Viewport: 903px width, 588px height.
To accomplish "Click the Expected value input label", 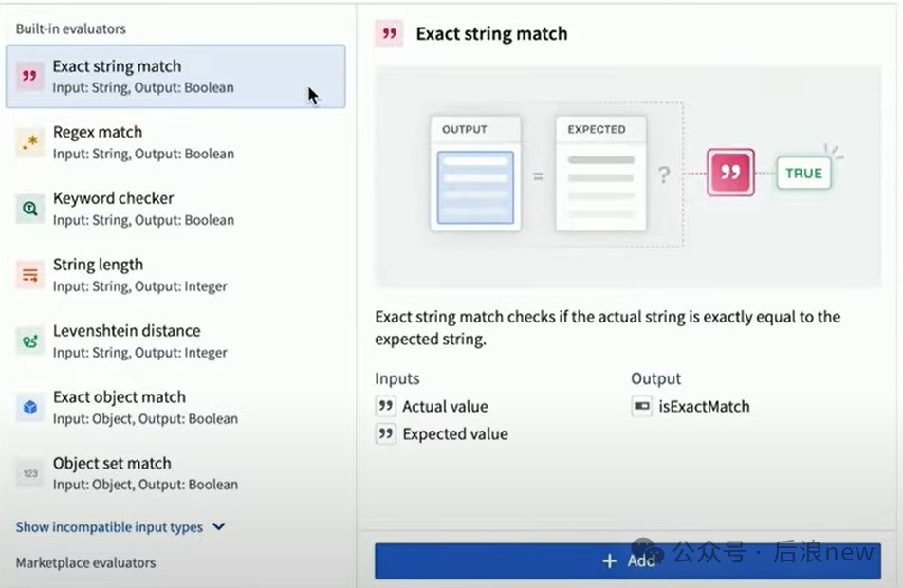I will [454, 434].
